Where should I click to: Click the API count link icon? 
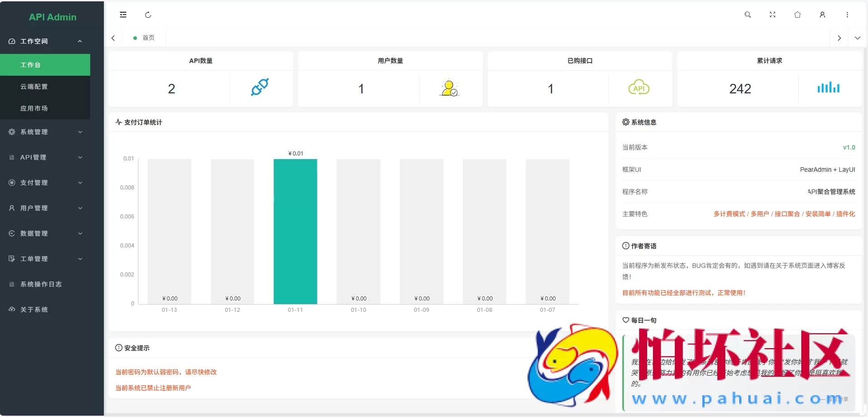click(260, 87)
